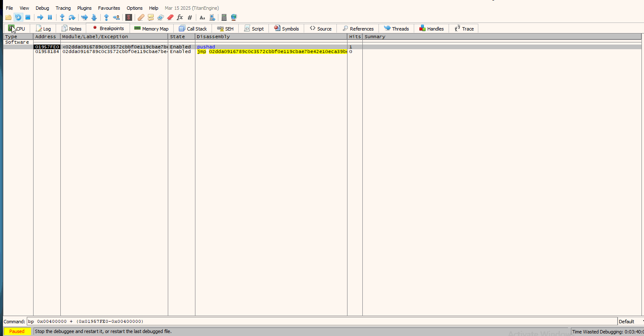Image resolution: width=644 pixels, height=336 pixels.
Task: Open the Variables hash icon
Action: (x=189, y=17)
